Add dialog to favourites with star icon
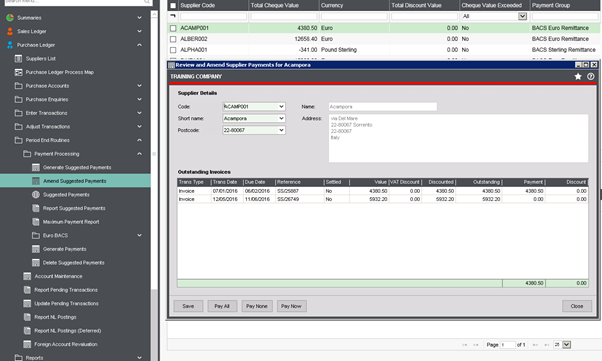 click(x=578, y=76)
